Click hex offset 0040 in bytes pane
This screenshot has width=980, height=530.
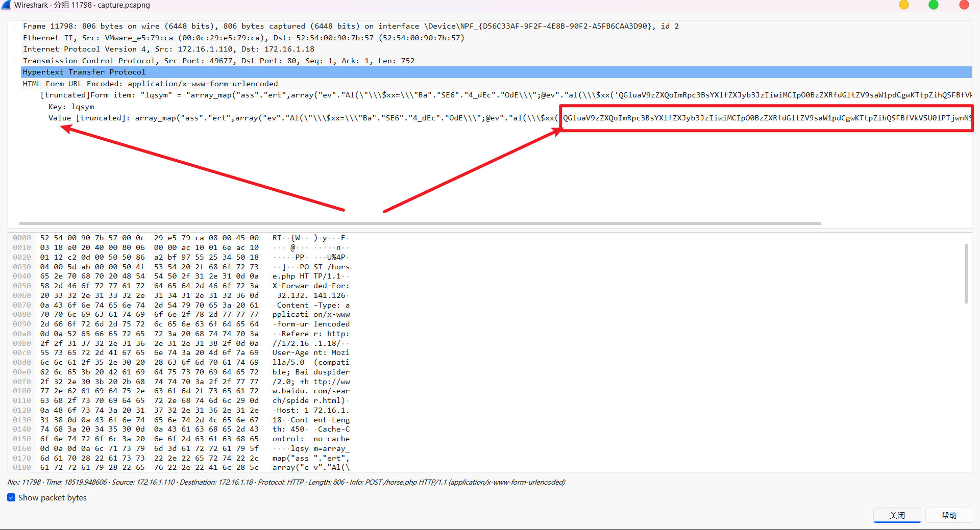pos(22,276)
